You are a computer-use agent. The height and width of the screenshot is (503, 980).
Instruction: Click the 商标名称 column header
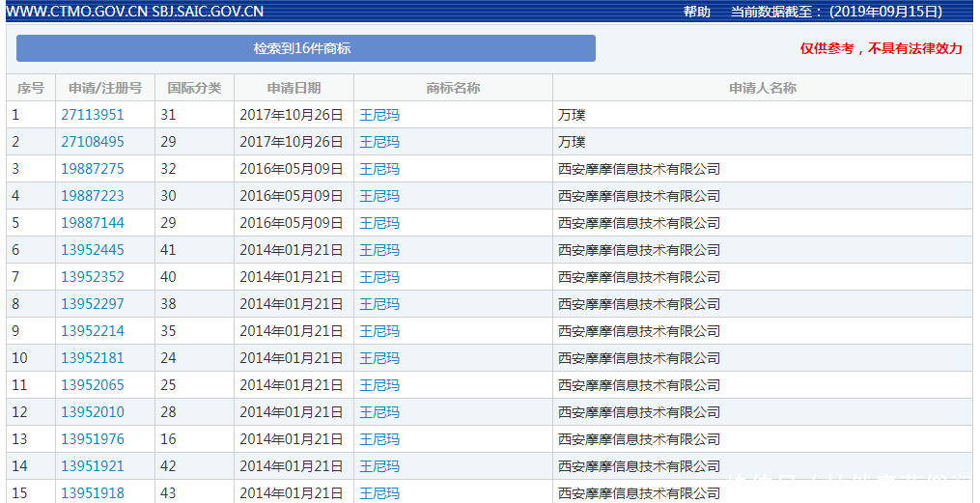point(453,88)
